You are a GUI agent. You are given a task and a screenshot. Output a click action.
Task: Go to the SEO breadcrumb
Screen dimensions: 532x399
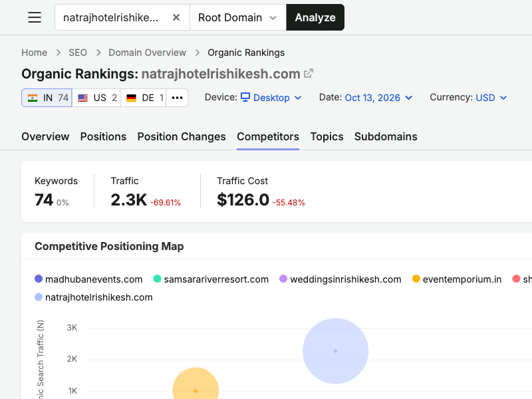(x=78, y=53)
